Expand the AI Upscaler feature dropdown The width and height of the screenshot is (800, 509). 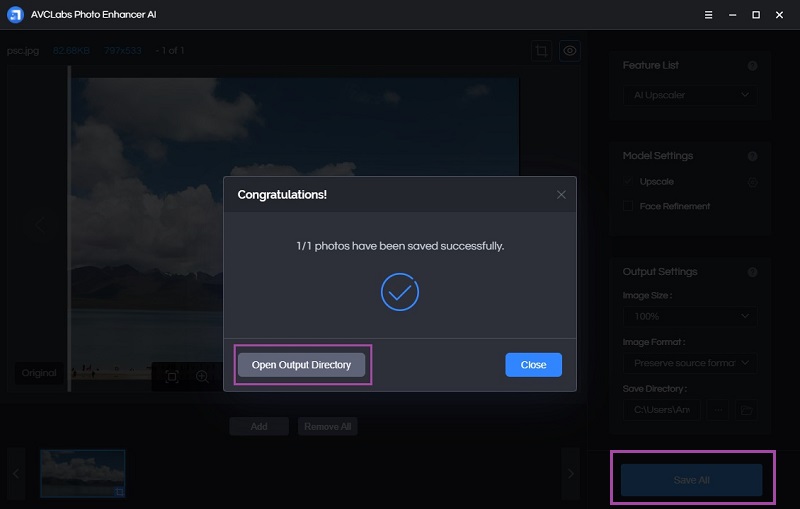pos(690,95)
